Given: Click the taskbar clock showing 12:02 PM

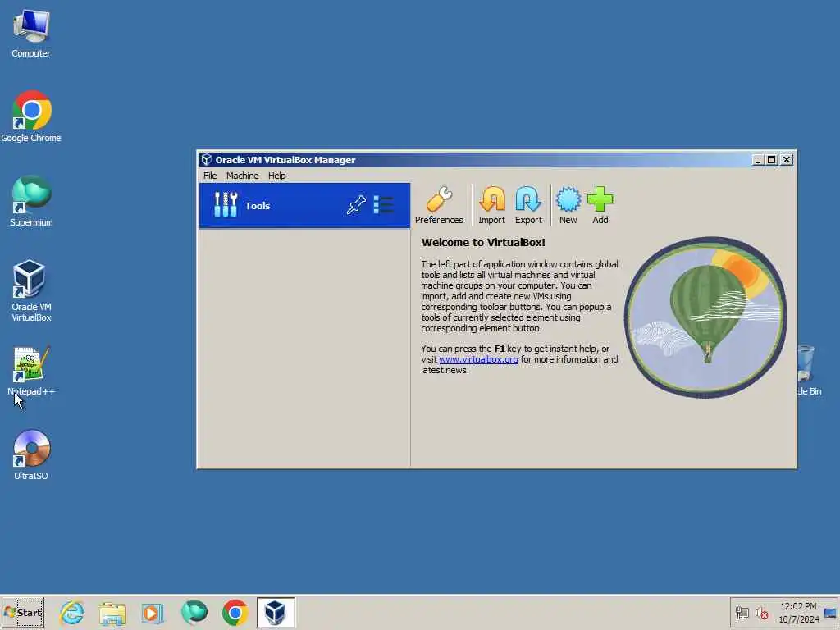Looking at the screenshot, I should coord(798,612).
